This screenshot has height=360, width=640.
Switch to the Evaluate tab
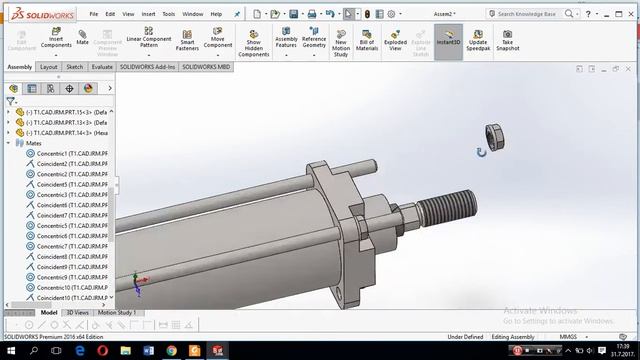click(102, 67)
